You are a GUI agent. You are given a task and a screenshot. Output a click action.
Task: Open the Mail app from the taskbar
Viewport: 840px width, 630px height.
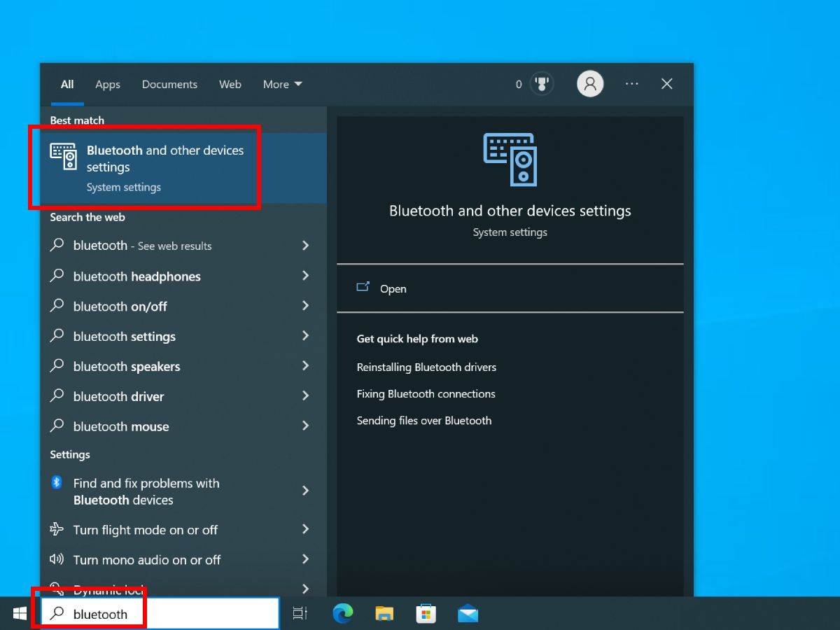(468, 614)
